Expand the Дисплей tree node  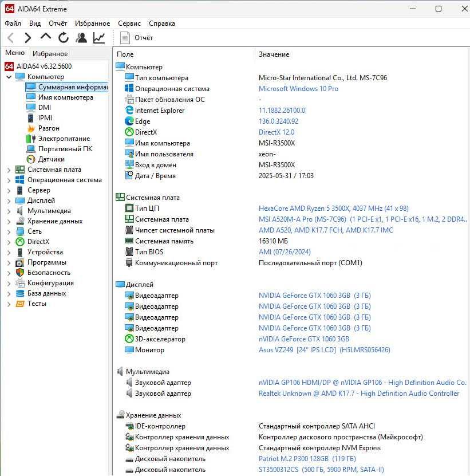(9, 201)
